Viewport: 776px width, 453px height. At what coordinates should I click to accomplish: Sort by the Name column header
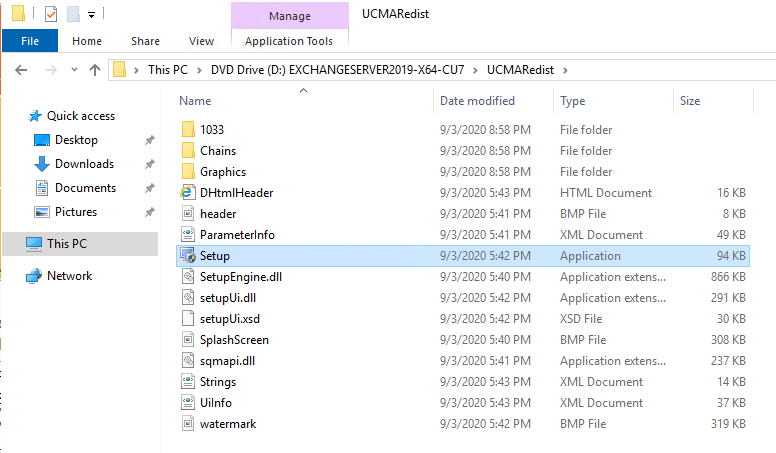pos(195,101)
